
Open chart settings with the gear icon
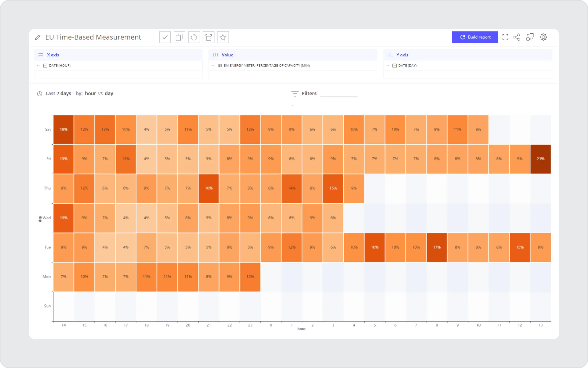(x=544, y=37)
